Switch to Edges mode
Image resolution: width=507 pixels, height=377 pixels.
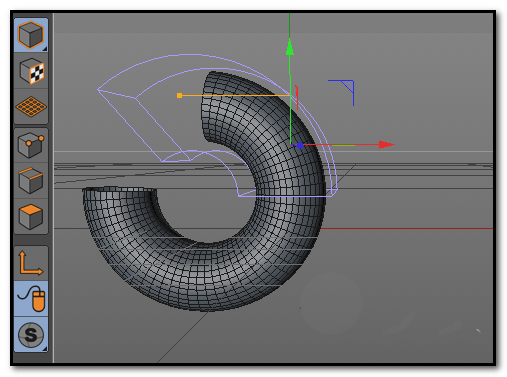coord(31,181)
